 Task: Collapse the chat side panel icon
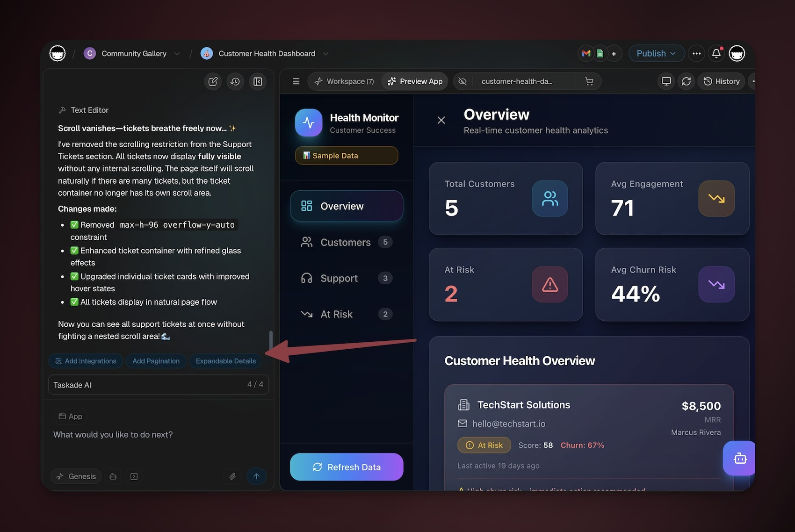click(258, 81)
